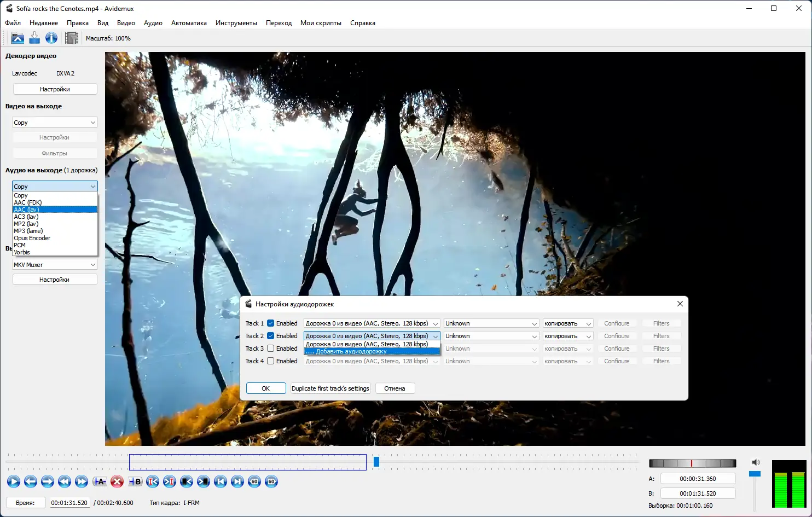The width and height of the screenshot is (812, 517).
Task: Open Track 1 language Unknown dropdown
Action: point(491,323)
